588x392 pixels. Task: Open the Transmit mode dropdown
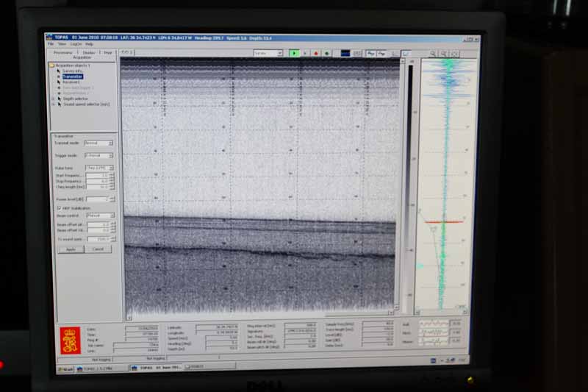[99, 143]
